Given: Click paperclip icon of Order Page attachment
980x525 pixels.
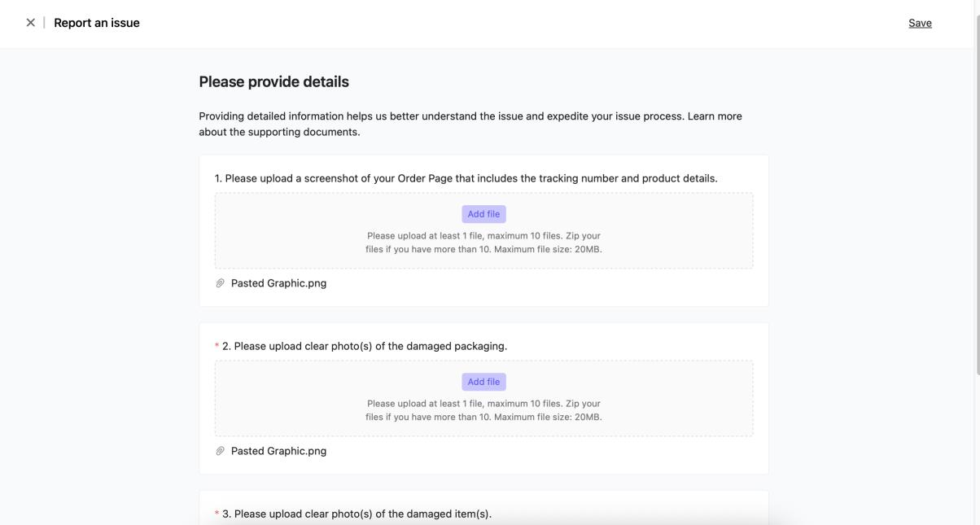Looking at the screenshot, I should [x=220, y=283].
